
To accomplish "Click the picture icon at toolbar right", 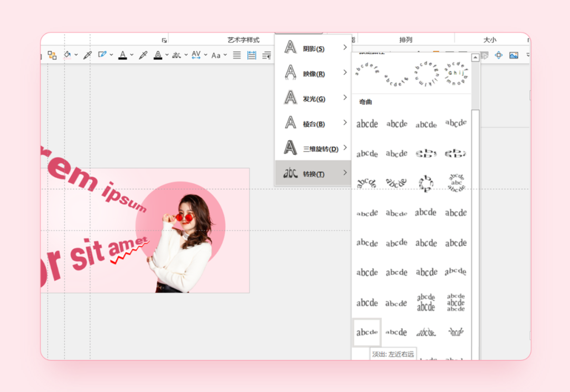I will tap(514, 55).
